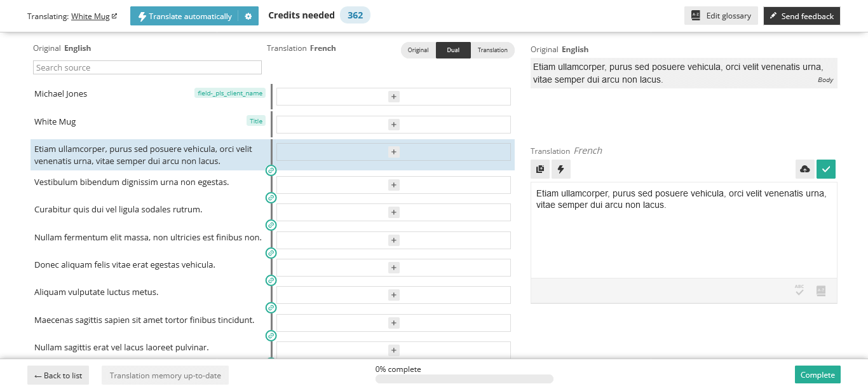Click the copy original text icon

click(x=540, y=169)
